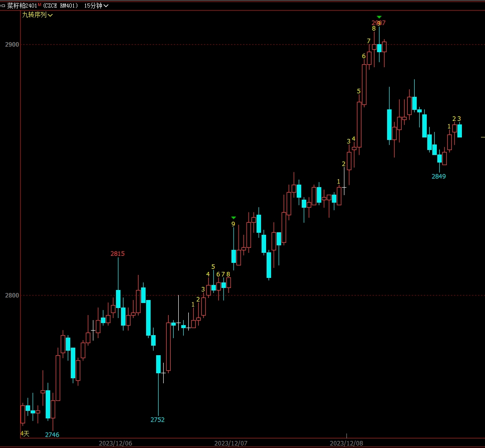Select the 2023/12/07 date on the time axis
Screen dimensions: 485x448
tap(231, 443)
